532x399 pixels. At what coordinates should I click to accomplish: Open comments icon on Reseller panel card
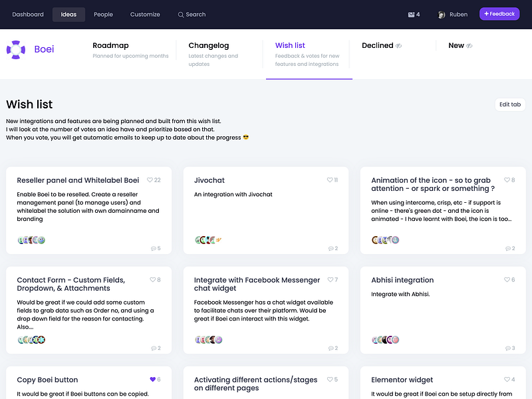pos(154,248)
